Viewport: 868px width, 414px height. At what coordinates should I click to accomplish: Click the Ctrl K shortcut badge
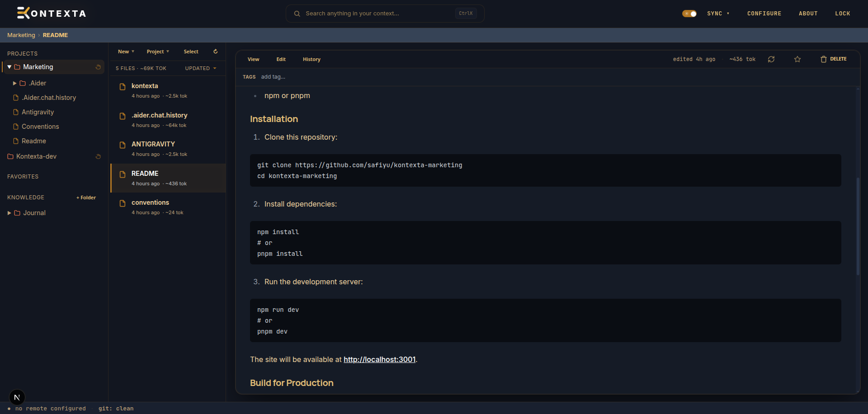coord(466,14)
